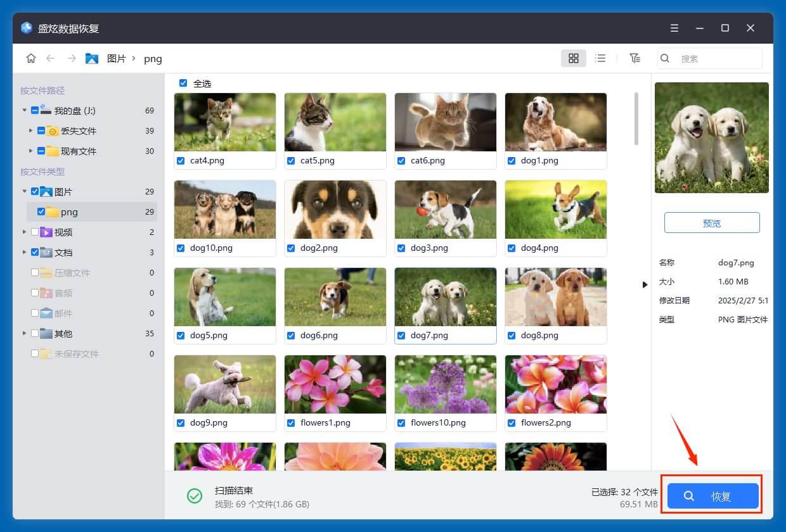Toggle the 文档 category checkbox
The width and height of the screenshot is (786, 532).
click(x=35, y=252)
